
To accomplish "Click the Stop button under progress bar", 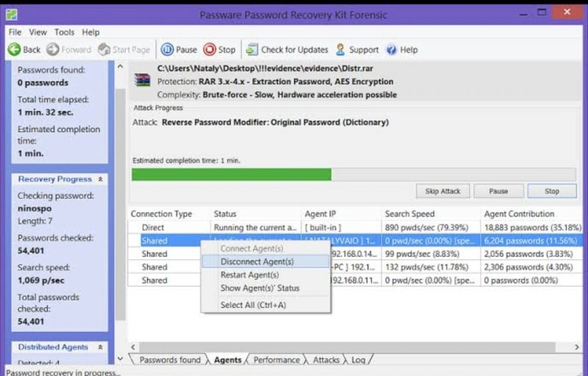I will [x=552, y=191].
